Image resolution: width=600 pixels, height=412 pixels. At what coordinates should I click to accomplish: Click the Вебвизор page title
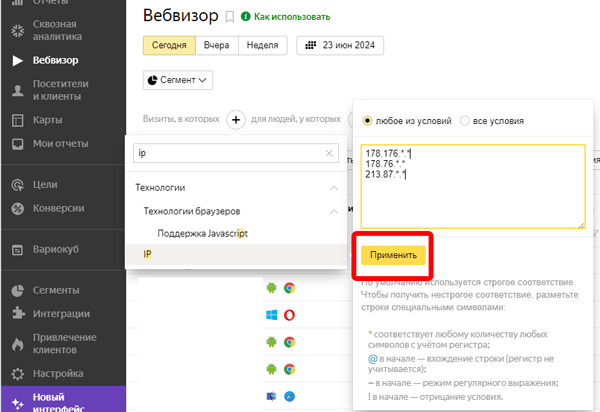181,16
